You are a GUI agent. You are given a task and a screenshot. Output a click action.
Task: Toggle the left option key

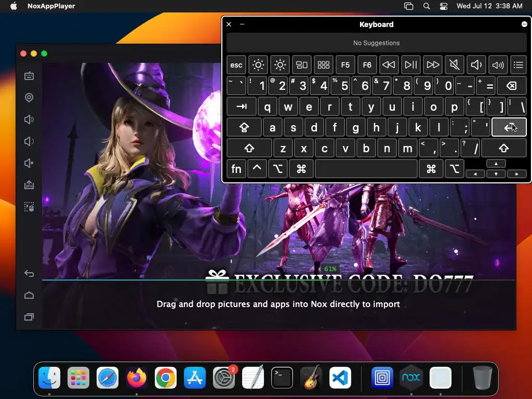(278, 169)
